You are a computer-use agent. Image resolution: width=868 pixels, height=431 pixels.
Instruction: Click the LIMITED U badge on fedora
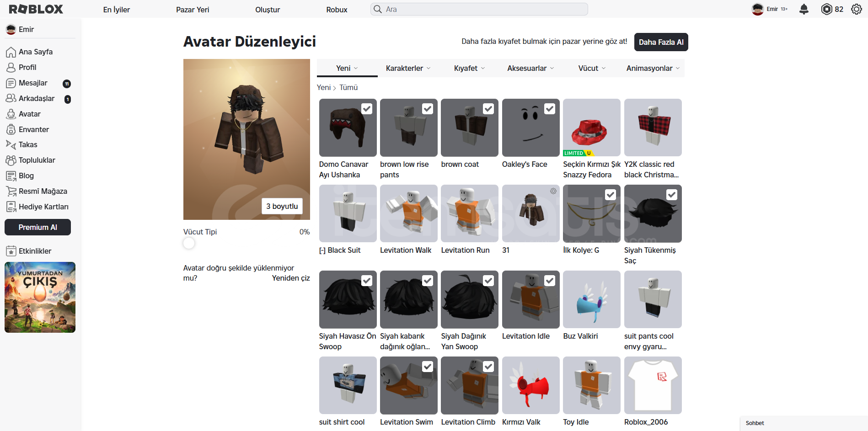click(x=578, y=153)
